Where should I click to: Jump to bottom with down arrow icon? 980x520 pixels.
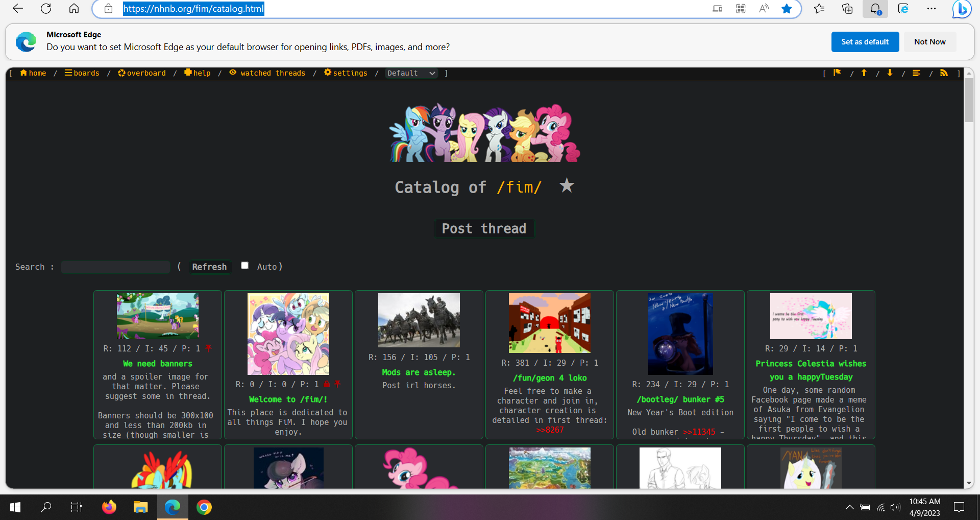click(x=890, y=73)
